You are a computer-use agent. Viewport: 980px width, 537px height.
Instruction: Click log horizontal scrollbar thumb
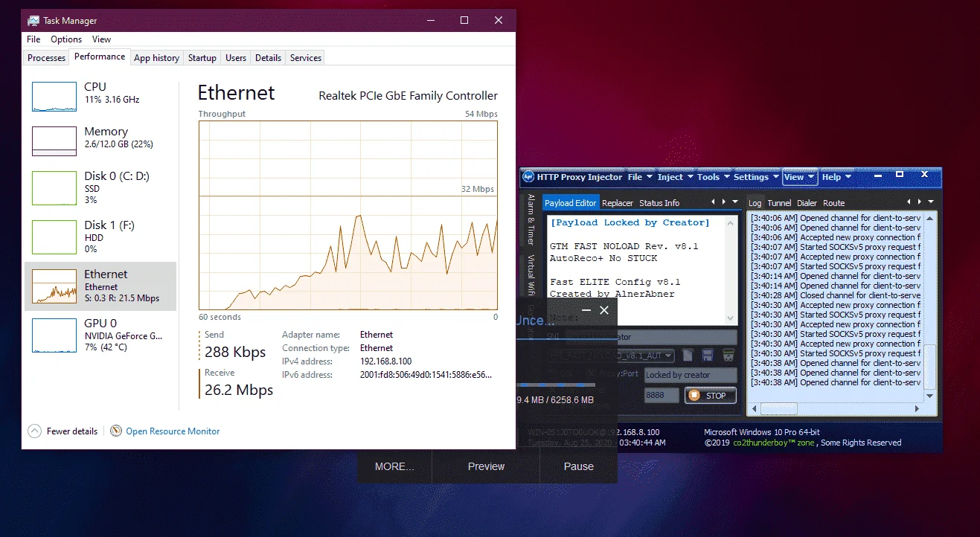778,408
